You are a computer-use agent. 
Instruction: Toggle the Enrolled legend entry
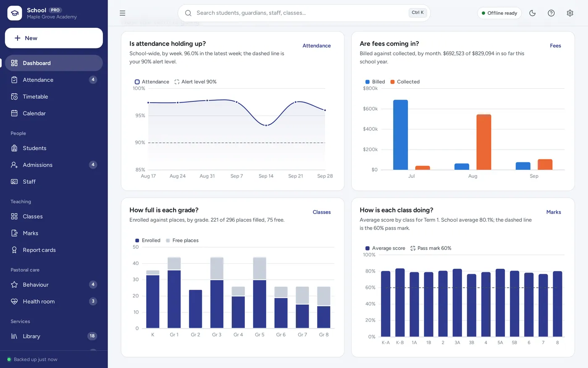[x=147, y=241]
